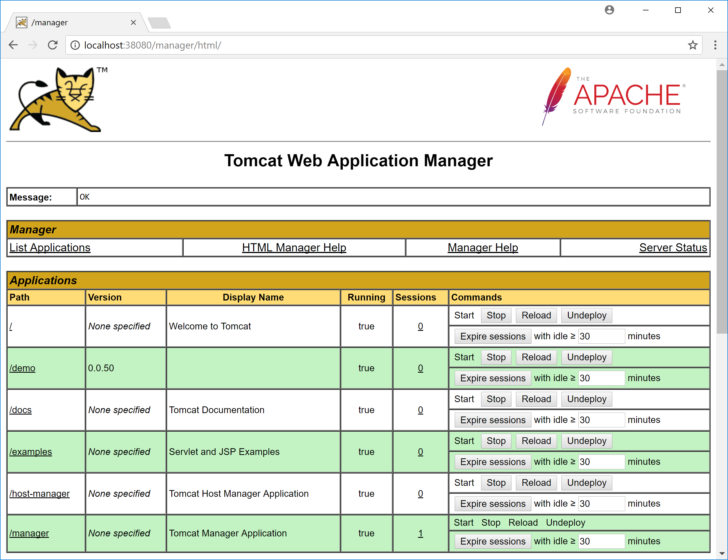Close the /manager tab
728x560 pixels.
pyautogui.click(x=133, y=22)
